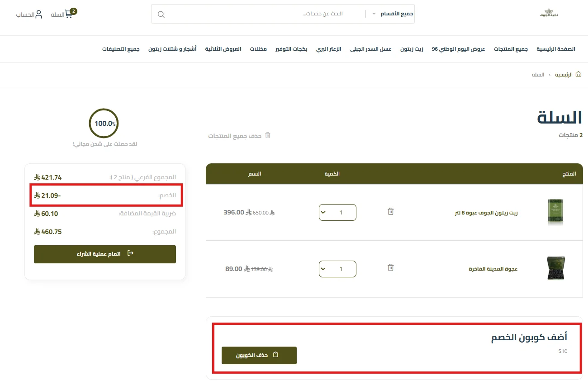Viewport: 588px width, 381px height.
Task: Open بكجات التوفير menu item
Action: tap(291, 49)
